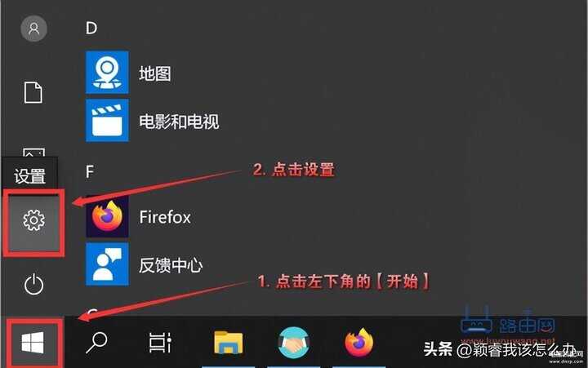Open taskbar search magnifier
Image resolution: width=588 pixels, height=368 pixels.
(x=96, y=343)
